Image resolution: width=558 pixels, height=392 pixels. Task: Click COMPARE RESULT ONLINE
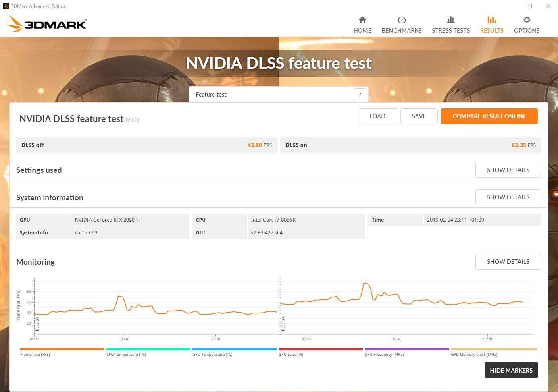click(489, 116)
